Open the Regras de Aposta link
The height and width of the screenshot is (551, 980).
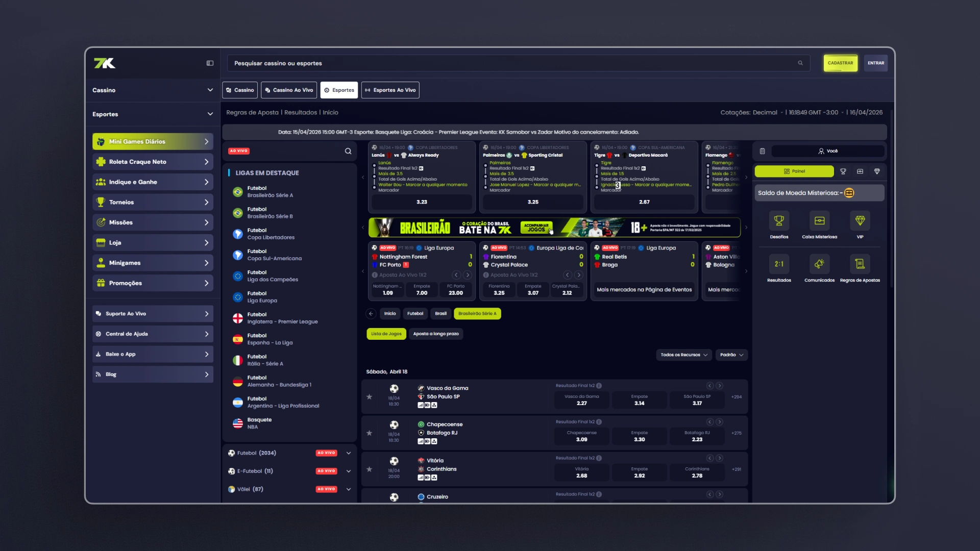252,112
